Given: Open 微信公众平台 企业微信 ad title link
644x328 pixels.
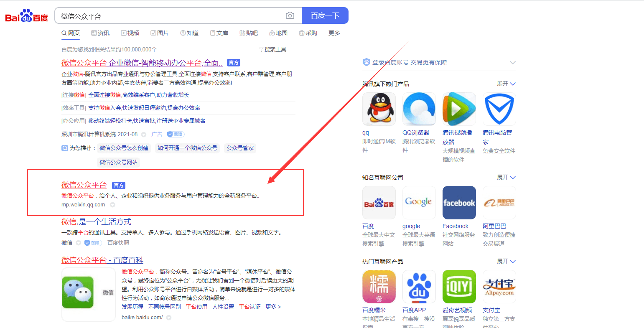Looking at the screenshot, I should [x=142, y=63].
